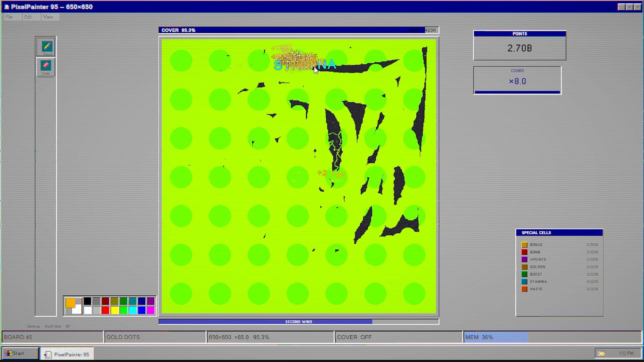Click the Haste special cell icon
Viewport: 644px width, 362px height.
524,289
